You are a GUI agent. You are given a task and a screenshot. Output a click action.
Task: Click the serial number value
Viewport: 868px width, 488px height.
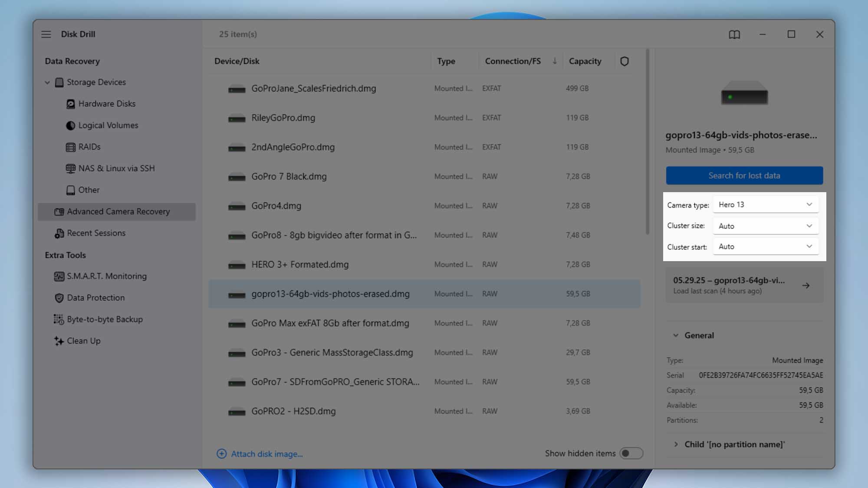[x=761, y=375]
